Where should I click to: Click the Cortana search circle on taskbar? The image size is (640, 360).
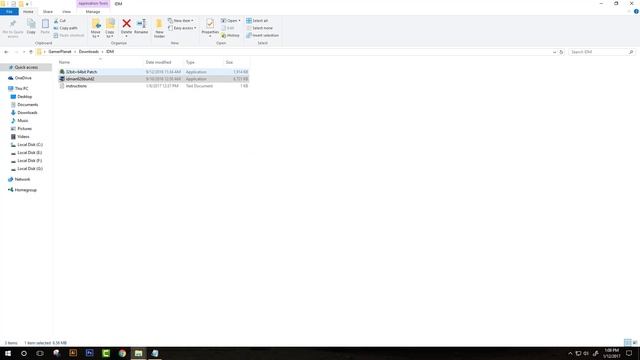(x=24, y=353)
